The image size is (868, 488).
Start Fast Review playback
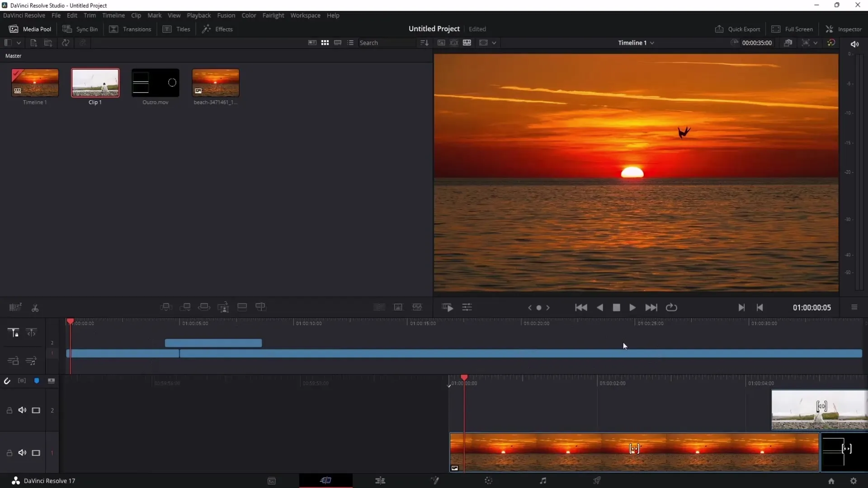click(448, 308)
